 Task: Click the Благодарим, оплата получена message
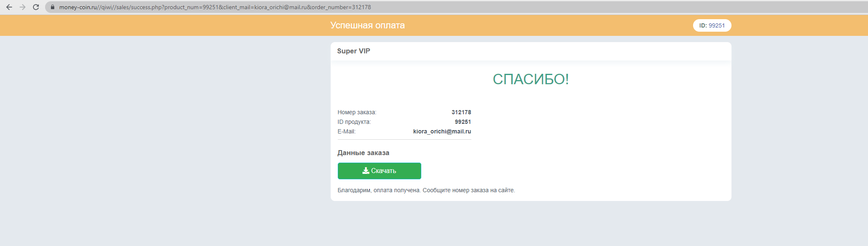(379, 190)
